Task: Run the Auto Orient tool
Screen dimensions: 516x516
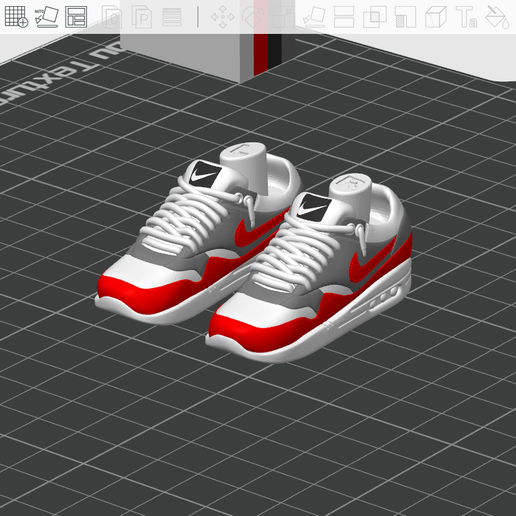Action: tap(46, 16)
